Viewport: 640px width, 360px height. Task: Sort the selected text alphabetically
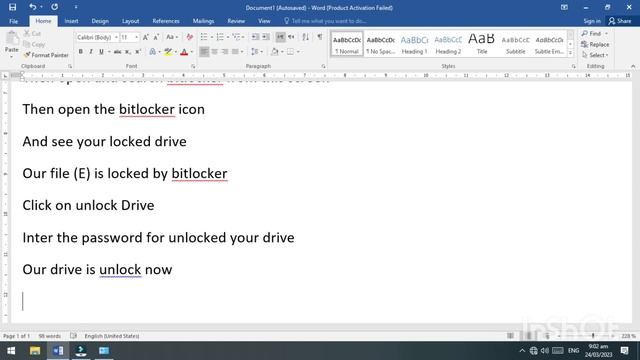[x=305, y=37]
